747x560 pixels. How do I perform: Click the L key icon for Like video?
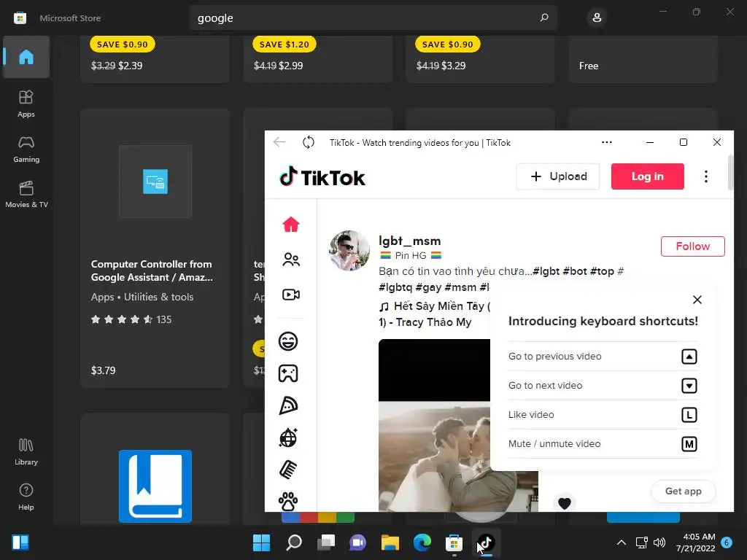689,415
